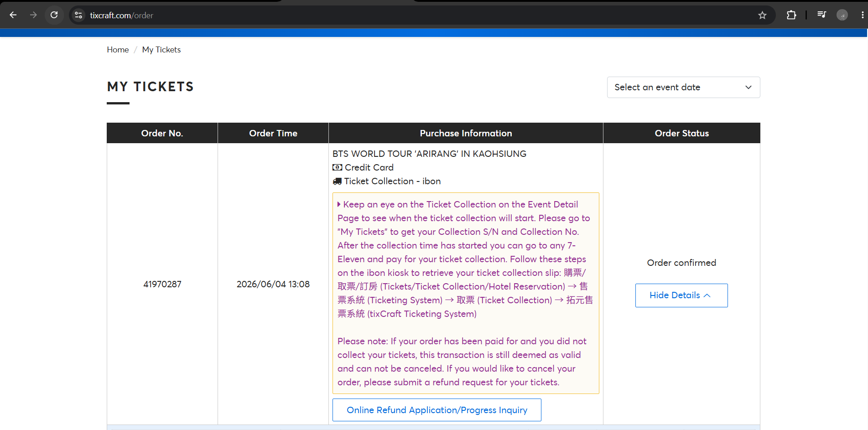Click the My Tickets breadcrumb
The width and height of the screenshot is (868, 430).
161,50
